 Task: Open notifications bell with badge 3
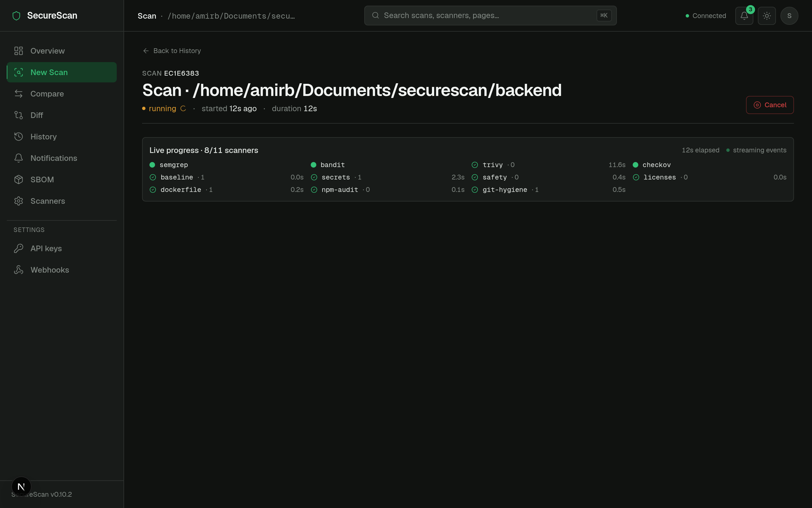[x=744, y=16]
